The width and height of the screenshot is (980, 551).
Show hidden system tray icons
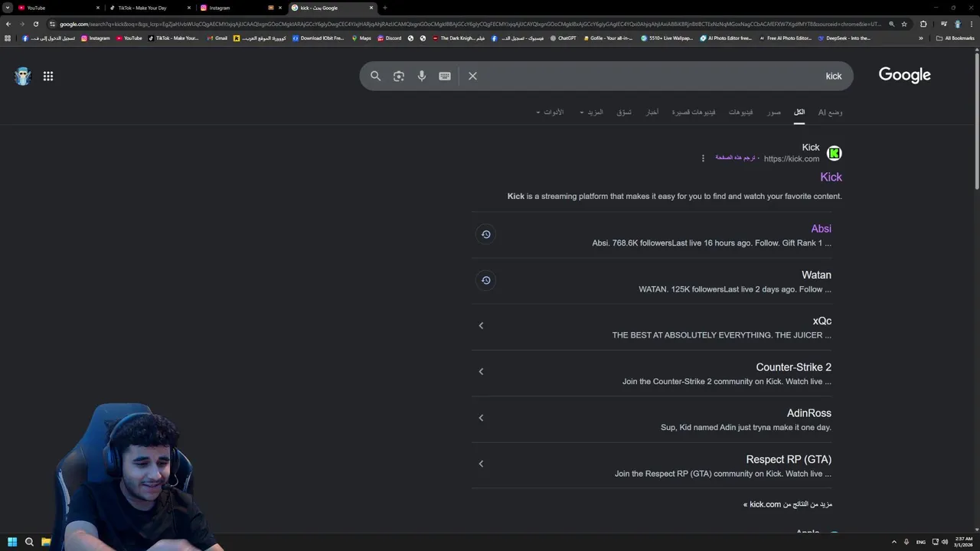pos(893,542)
